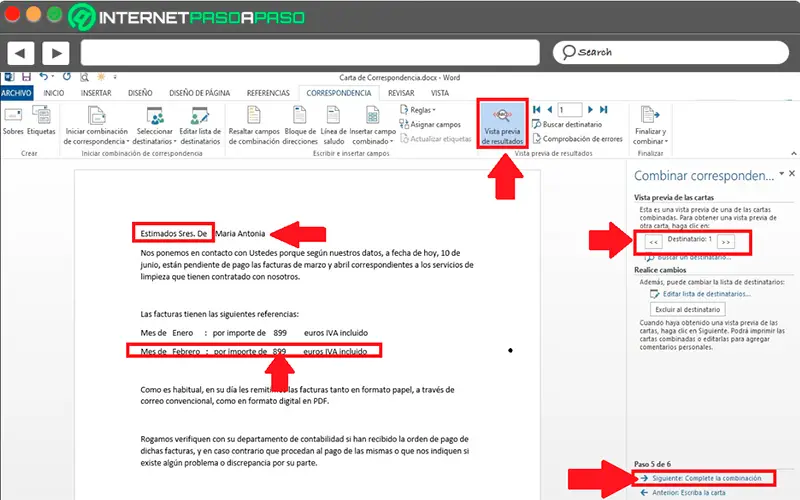Click the Search field
The image size is (800, 500).
click(x=670, y=53)
